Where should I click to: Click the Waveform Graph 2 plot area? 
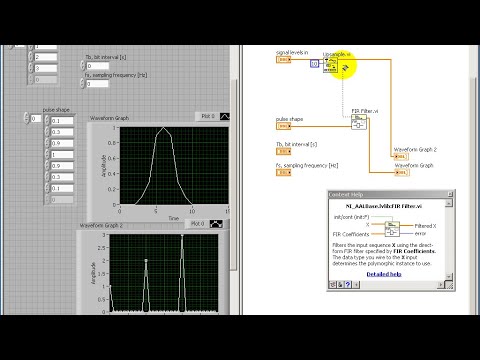[x=164, y=274]
